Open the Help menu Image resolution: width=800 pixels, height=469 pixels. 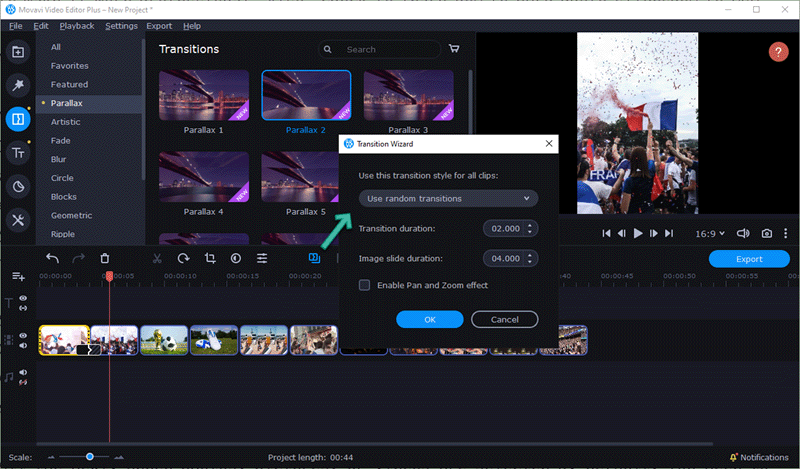point(192,26)
